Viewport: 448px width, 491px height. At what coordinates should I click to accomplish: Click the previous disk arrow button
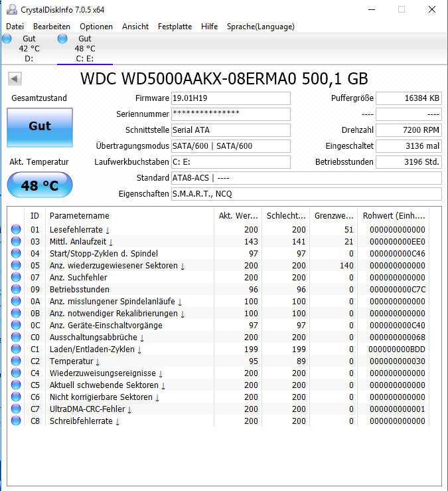[15, 78]
